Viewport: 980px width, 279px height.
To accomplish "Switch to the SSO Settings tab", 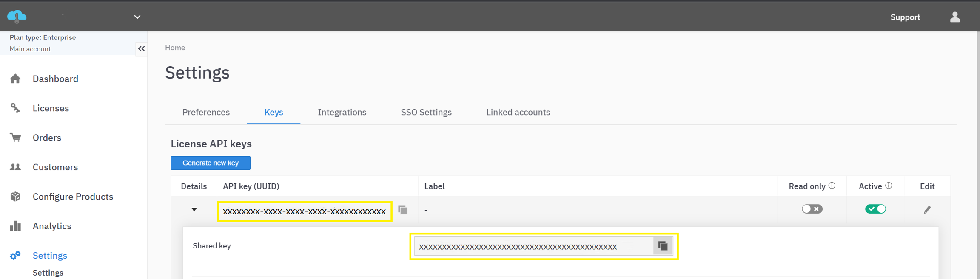I will pos(426,112).
